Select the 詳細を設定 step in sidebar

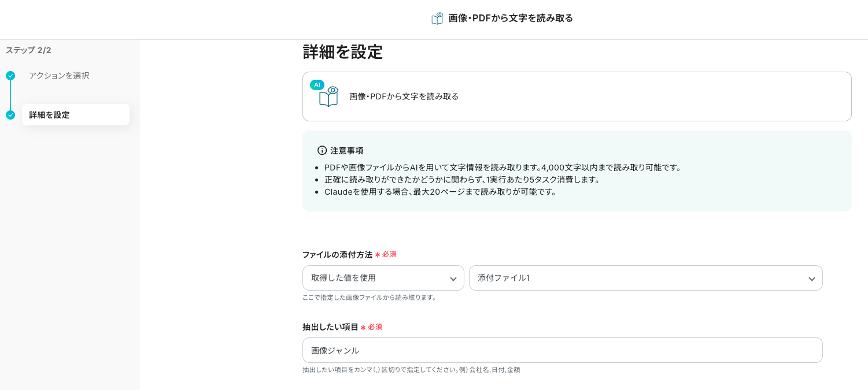[76, 115]
